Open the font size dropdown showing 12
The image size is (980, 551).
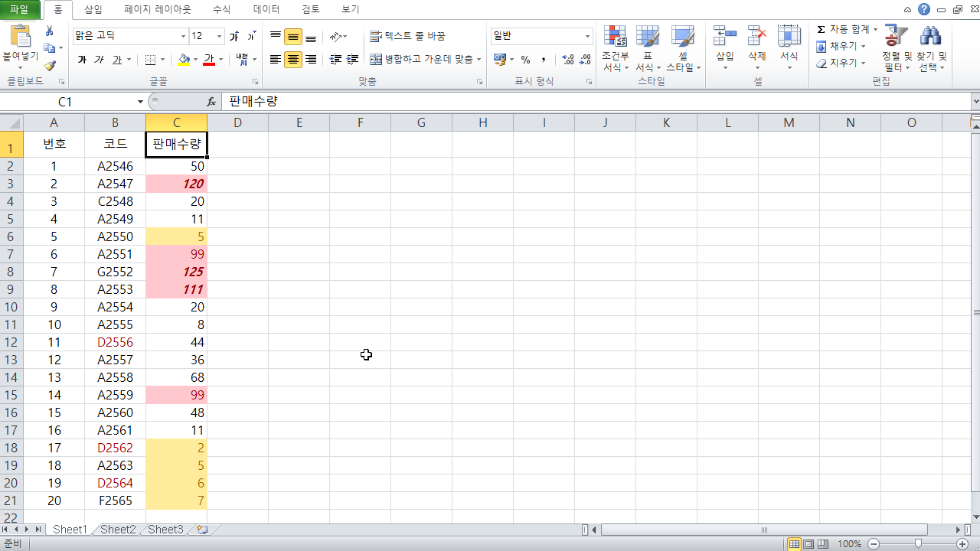220,36
